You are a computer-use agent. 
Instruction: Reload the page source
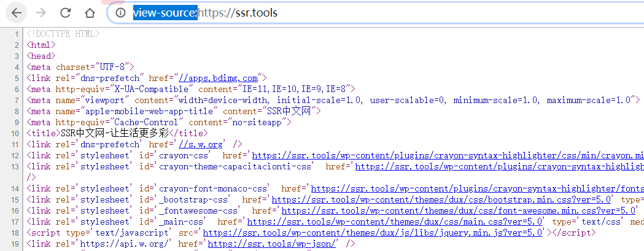pyautogui.click(x=66, y=12)
